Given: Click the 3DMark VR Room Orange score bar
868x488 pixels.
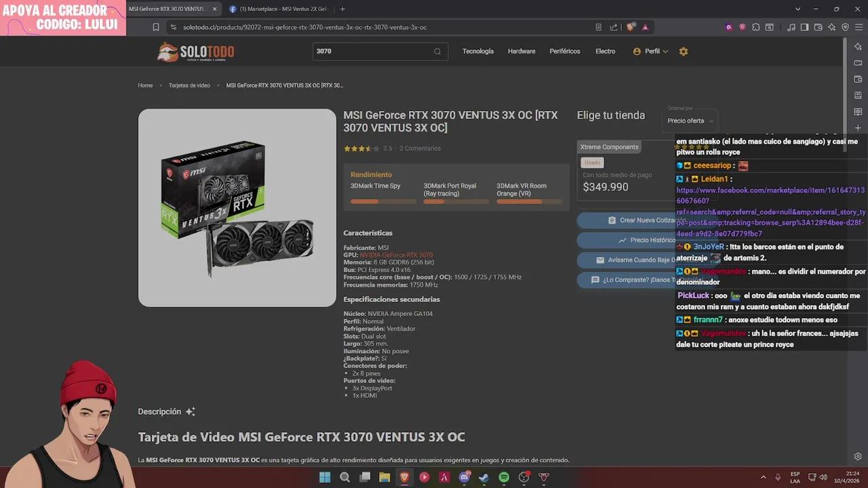Looking at the screenshot, I should tap(529, 201).
